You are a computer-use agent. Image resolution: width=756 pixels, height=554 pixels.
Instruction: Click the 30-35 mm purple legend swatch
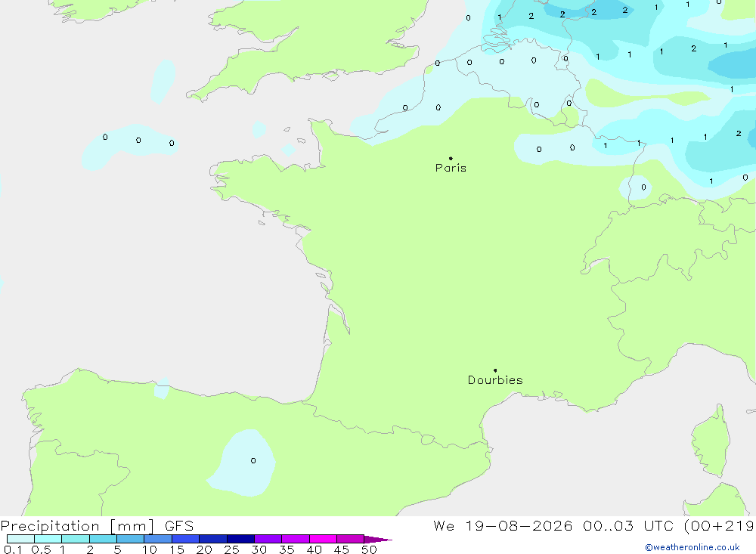pyautogui.click(x=268, y=539)
